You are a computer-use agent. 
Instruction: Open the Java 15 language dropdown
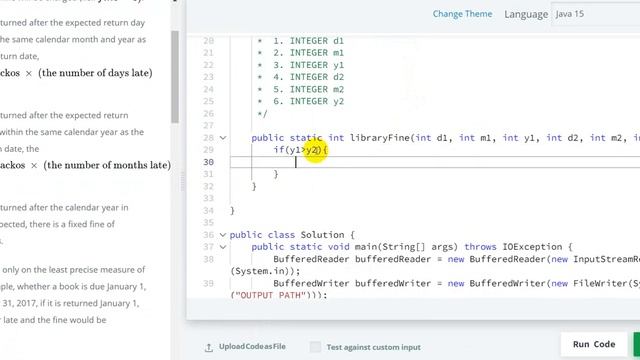tap(595, 14)
